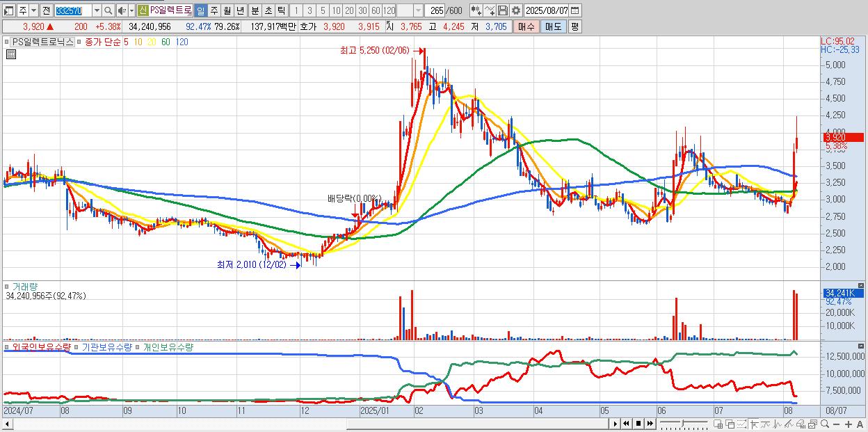Select second 초 period button

[x=268, y=10]
